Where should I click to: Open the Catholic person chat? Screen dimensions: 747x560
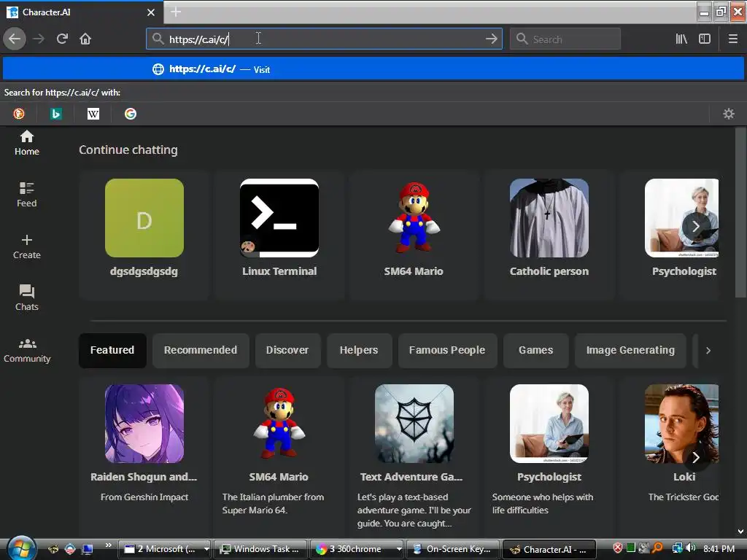[549, 234]
